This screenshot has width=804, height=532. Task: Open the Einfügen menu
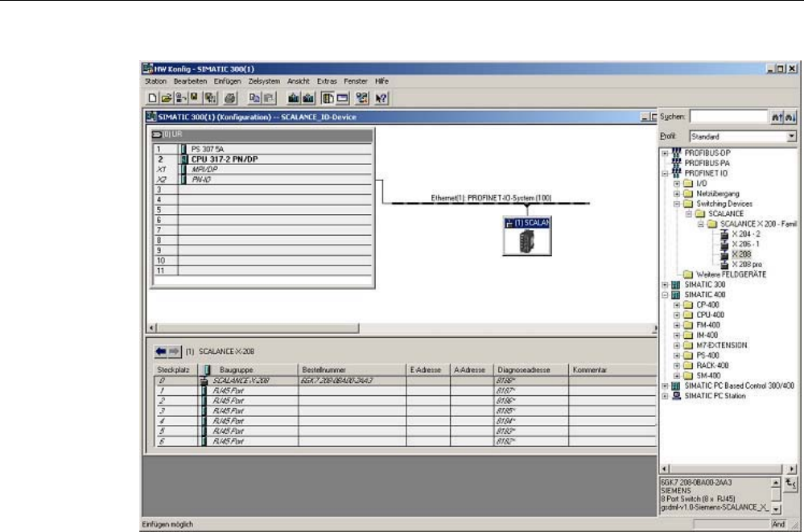[227, 81]
